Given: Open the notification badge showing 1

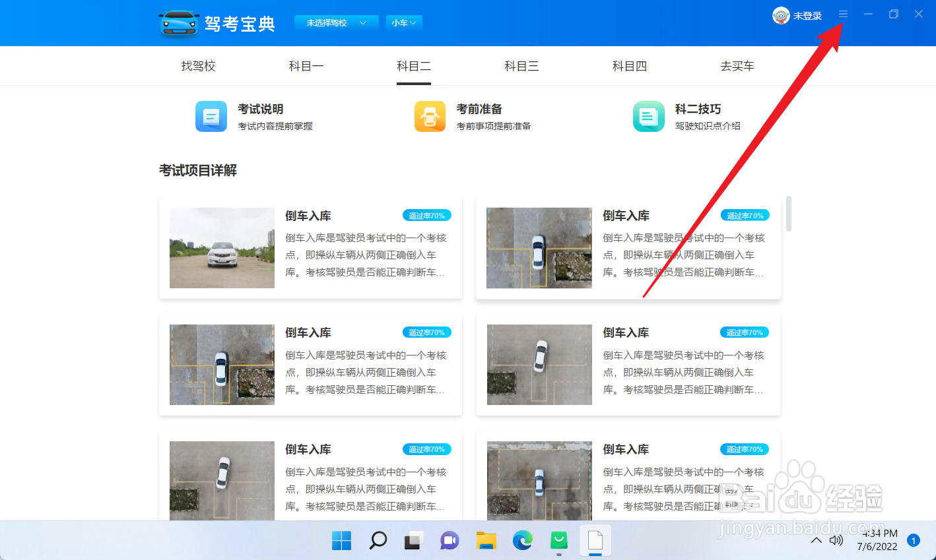Looking at the screenshot, I should (x=914, y=541).
